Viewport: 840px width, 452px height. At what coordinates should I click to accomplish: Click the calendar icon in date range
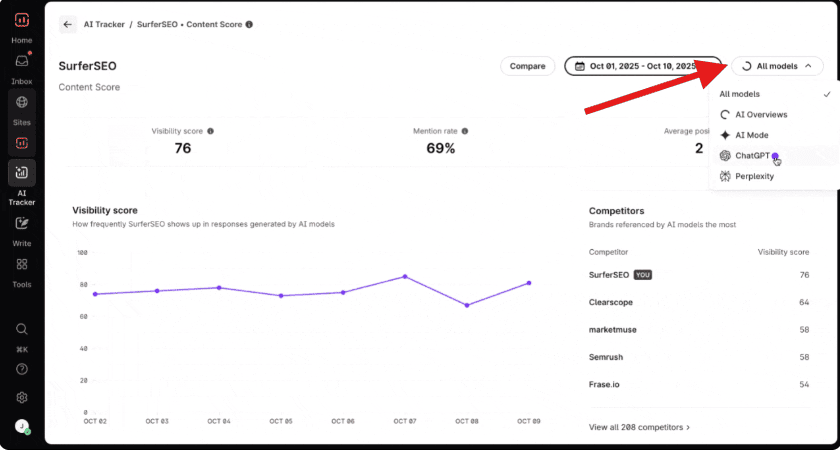[580, 66]
